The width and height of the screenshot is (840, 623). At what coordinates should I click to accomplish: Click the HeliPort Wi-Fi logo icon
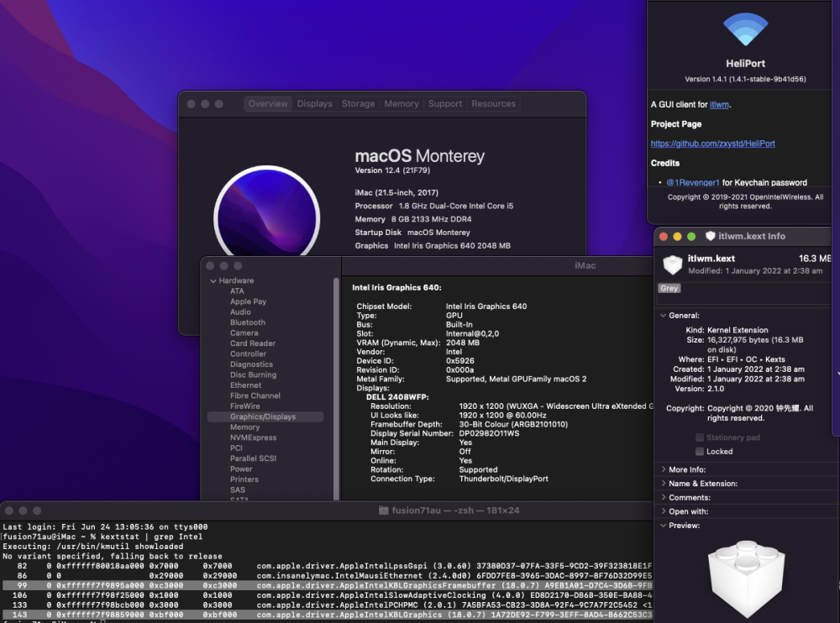click(745, 29)
